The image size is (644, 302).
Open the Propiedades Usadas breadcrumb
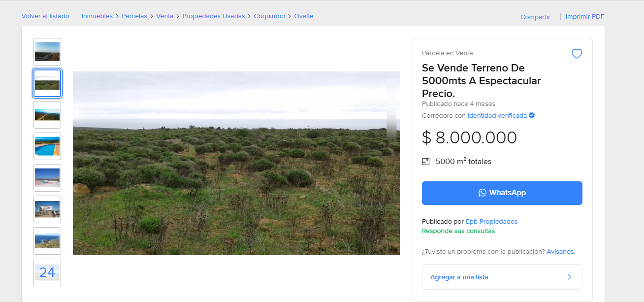click(x=214, y=16)
